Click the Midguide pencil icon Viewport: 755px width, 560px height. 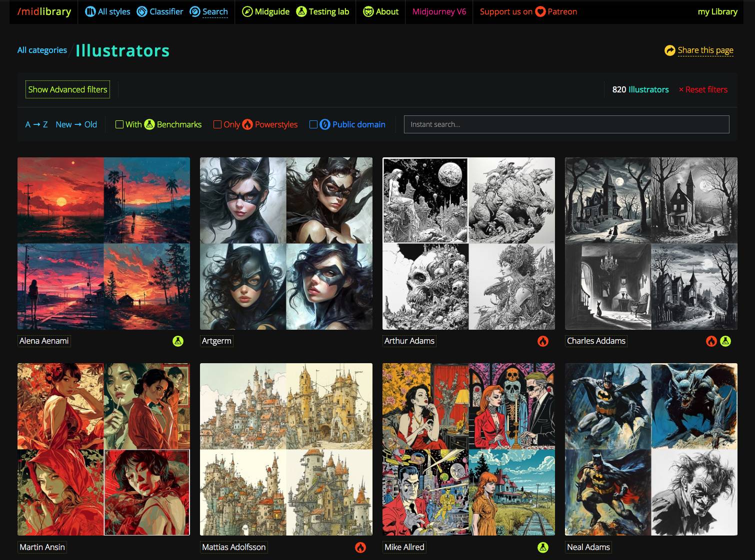coord(247,11)
